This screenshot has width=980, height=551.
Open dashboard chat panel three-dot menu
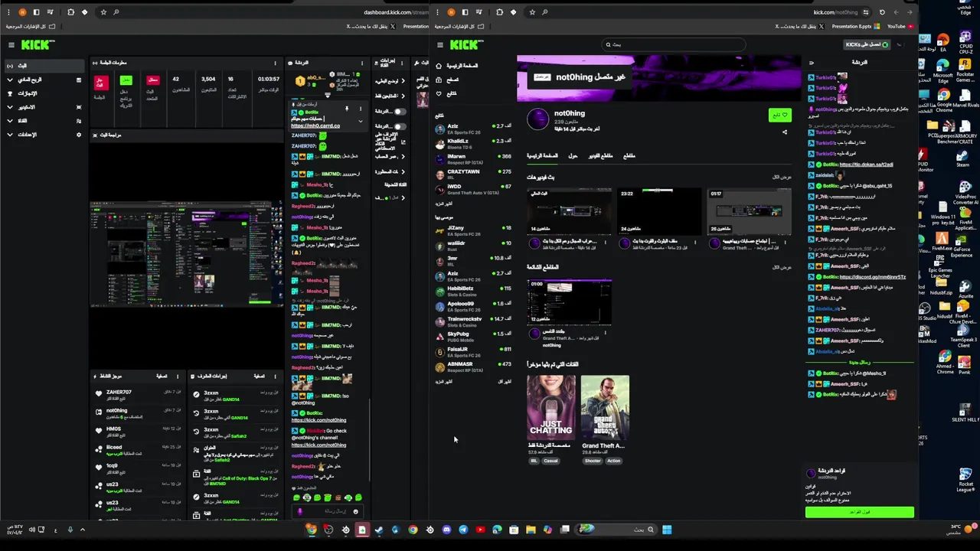pyautogui.click(x=362, y=63)
